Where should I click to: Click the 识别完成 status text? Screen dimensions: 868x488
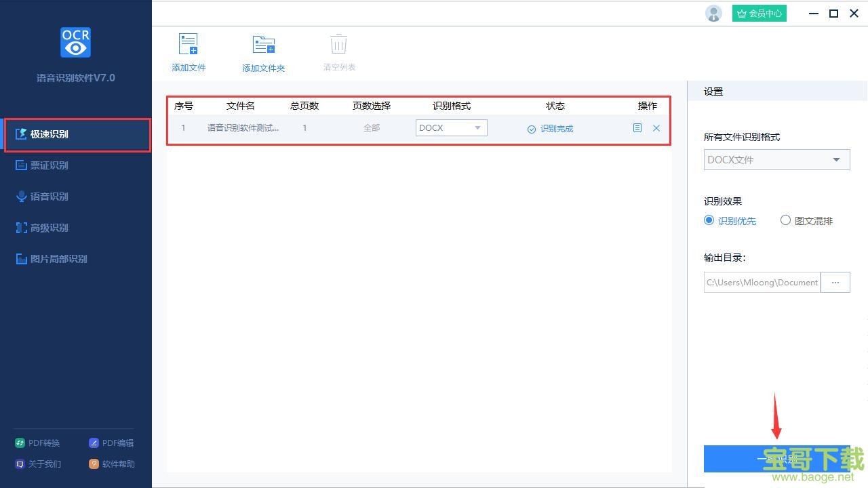pyautogui.click(x=557, y=129)
